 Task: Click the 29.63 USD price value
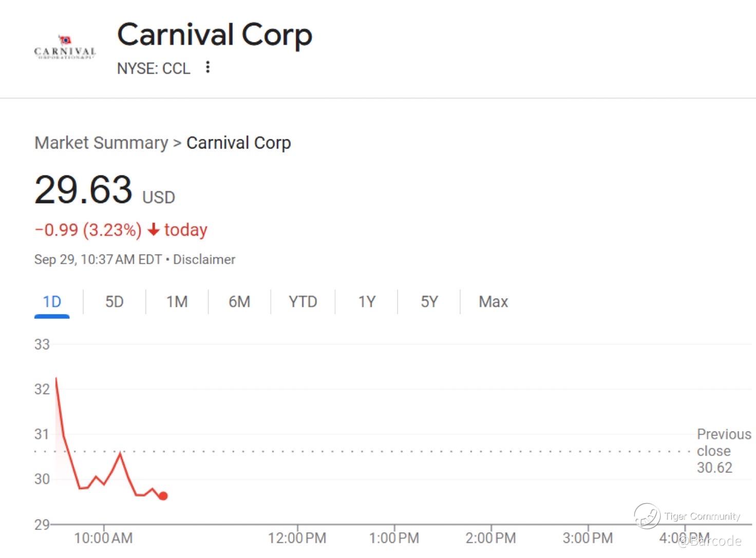84,190
